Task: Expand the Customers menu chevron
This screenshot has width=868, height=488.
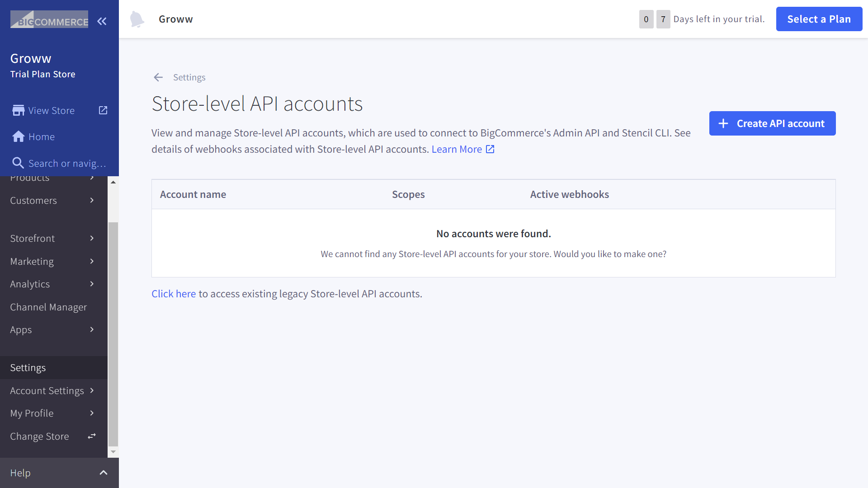Action: click(92, 200)
